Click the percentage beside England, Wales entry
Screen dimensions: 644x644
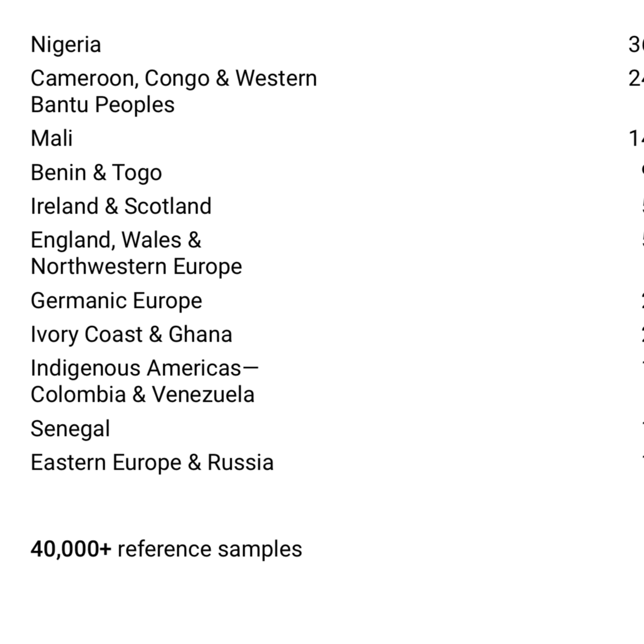(642, 240)
